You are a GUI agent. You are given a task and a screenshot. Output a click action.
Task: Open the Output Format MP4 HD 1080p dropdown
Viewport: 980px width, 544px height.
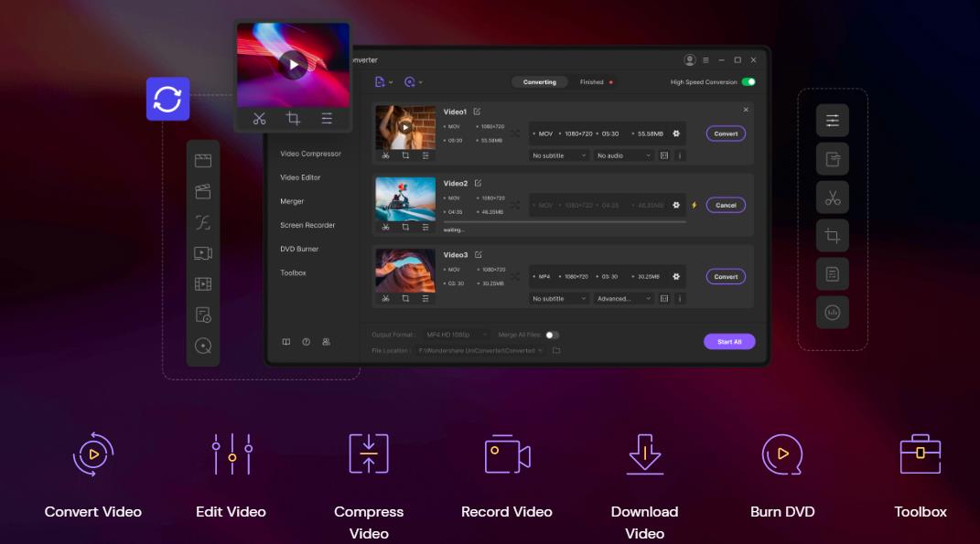pyautogui.click(x=457, y=336)
